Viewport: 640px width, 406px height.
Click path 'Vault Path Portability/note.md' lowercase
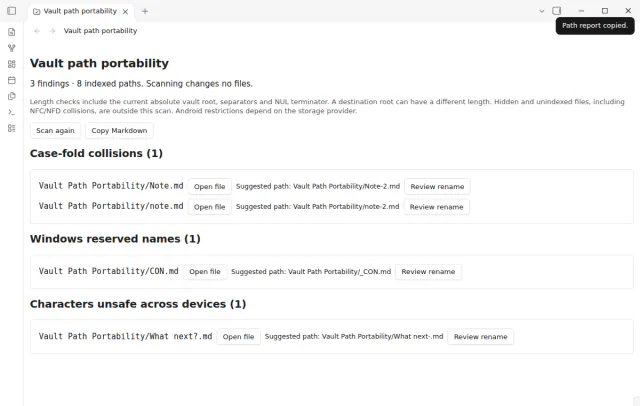coord(111,206)
